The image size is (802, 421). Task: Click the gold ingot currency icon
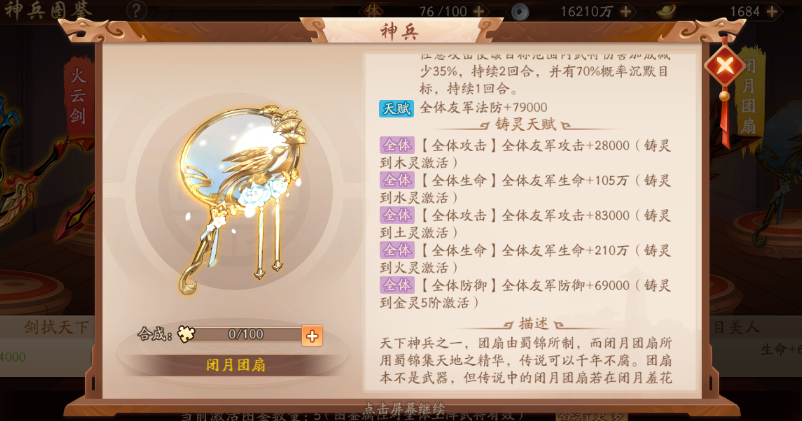click(x=666, y=11)
